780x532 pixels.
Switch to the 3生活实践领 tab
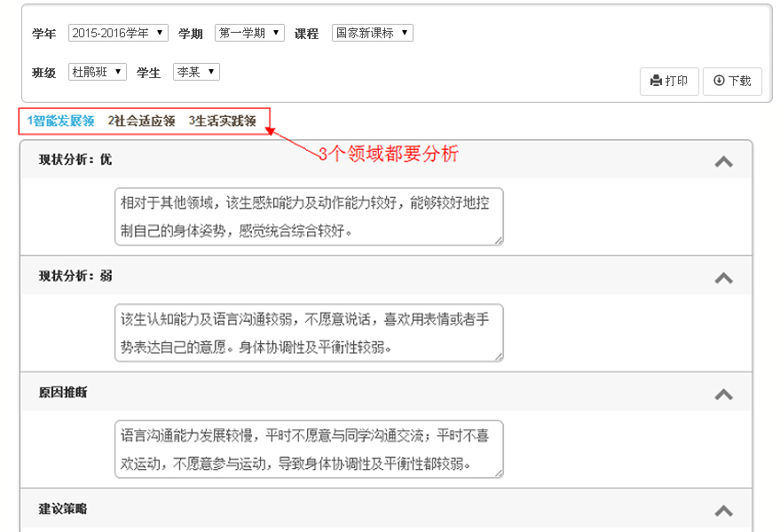point(222,120)
